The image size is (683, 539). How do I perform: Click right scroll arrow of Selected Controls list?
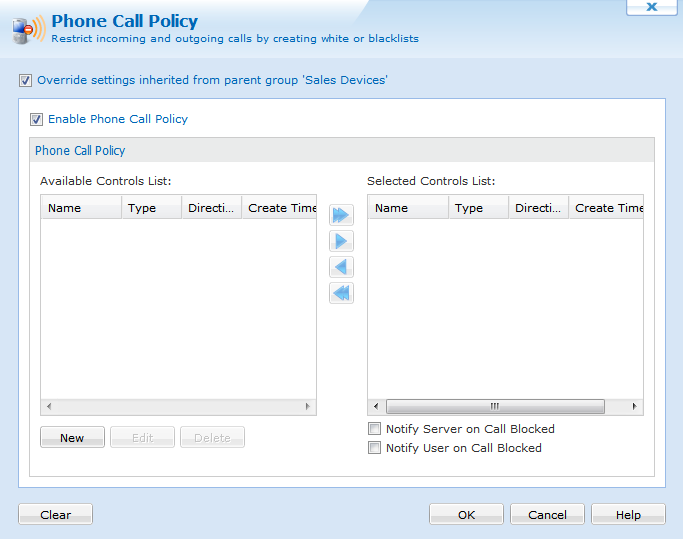point(634,407)
